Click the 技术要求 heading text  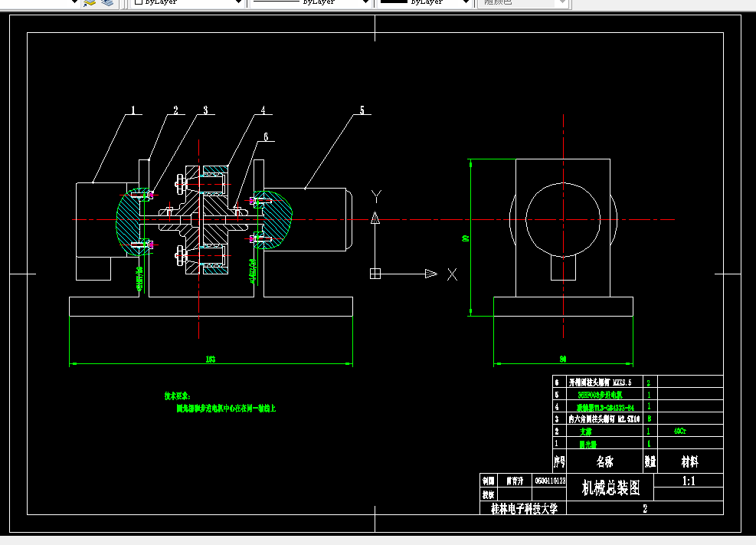tap(178, 396)
